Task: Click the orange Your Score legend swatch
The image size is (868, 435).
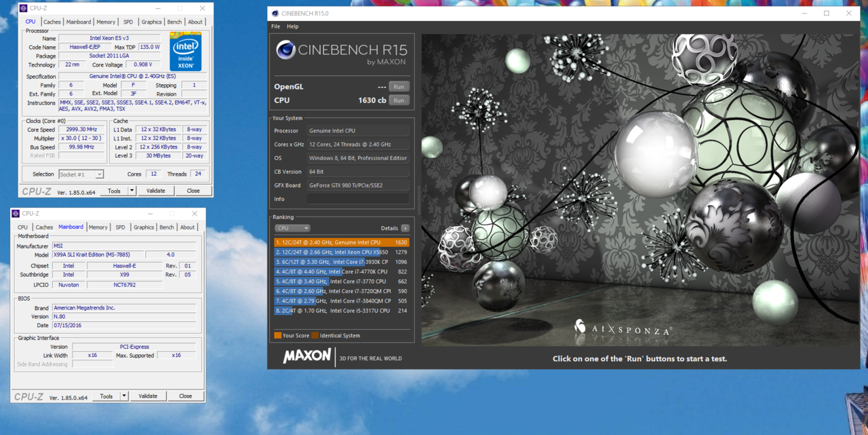Action: [277, 335]
